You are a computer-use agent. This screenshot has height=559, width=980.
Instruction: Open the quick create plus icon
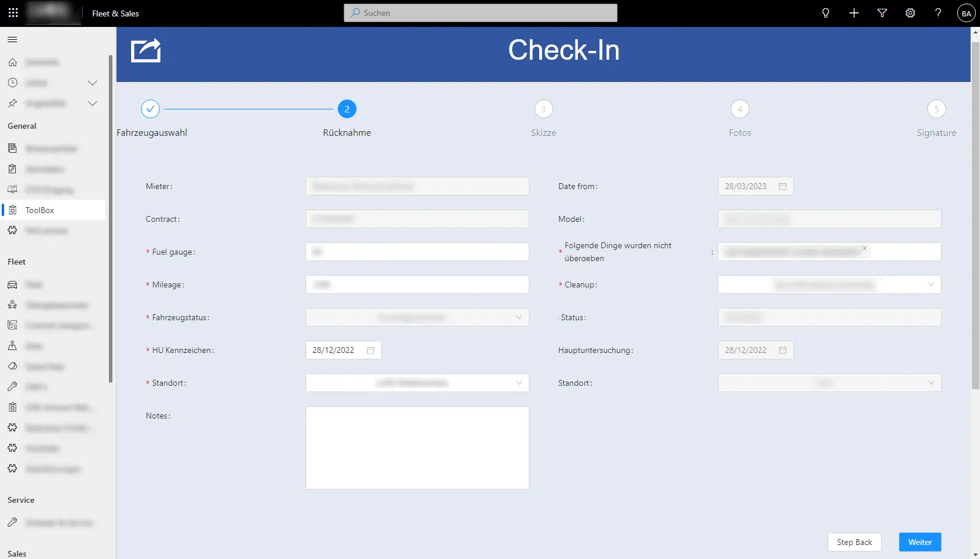click(854, 13)
